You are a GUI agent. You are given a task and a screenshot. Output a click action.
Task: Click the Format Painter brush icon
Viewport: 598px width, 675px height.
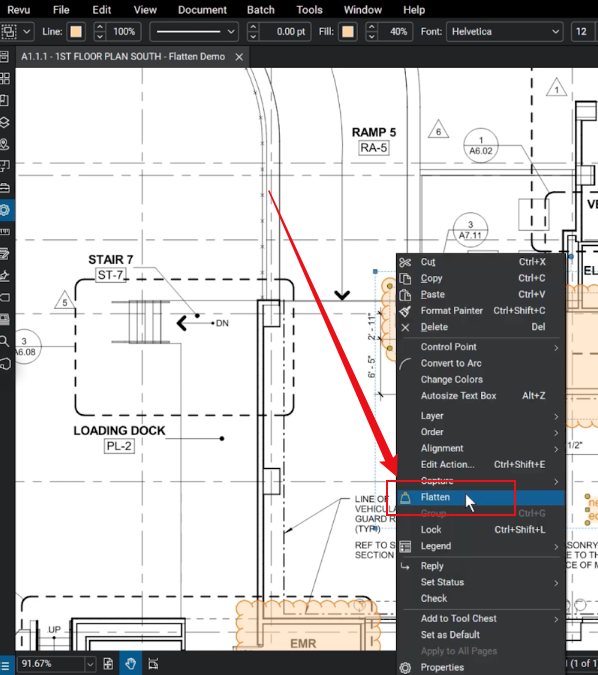tap(405, 311)
